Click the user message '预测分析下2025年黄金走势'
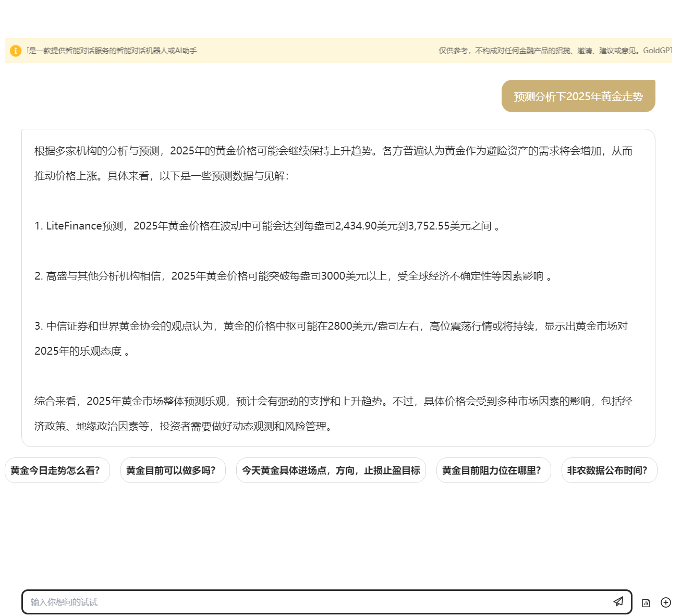Image resolution: width=681 pixels, height=616 pixels. click(578, 96)
